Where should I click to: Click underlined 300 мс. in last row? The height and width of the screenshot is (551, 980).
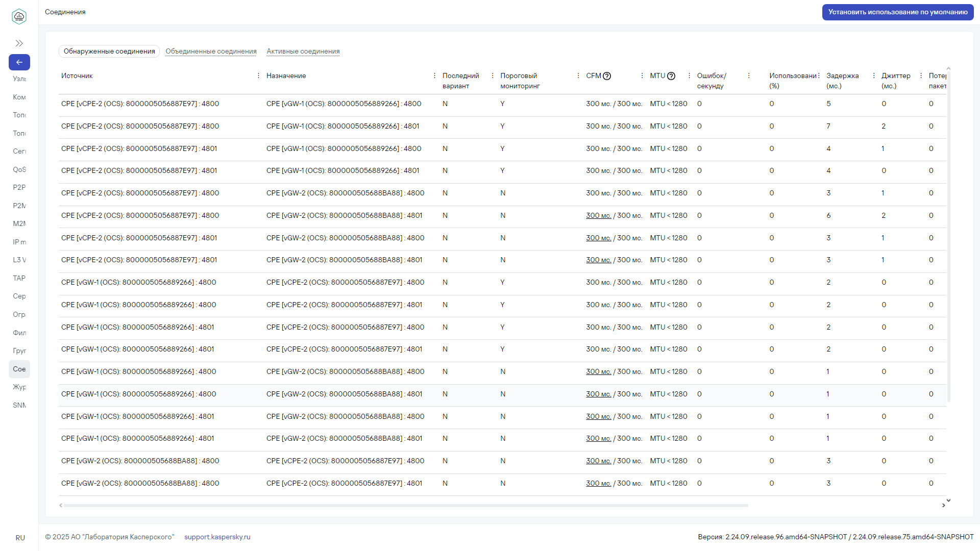click(598, 483)
